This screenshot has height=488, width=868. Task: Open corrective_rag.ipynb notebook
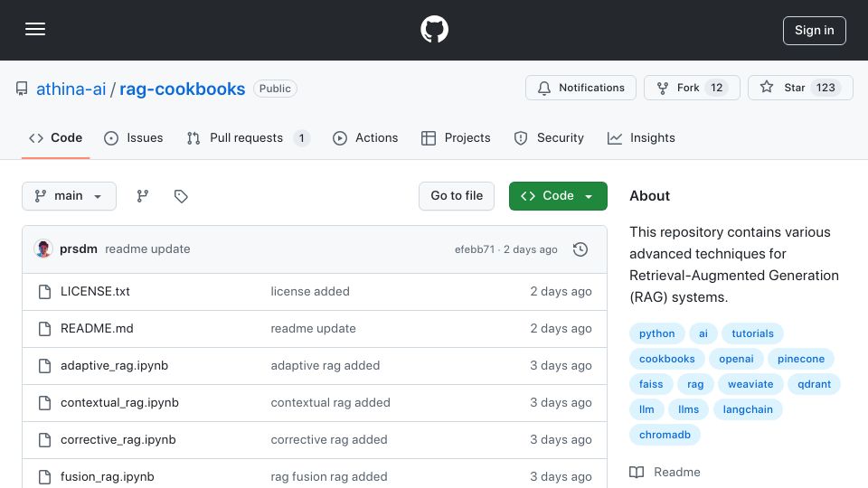[x=118, y=440]
